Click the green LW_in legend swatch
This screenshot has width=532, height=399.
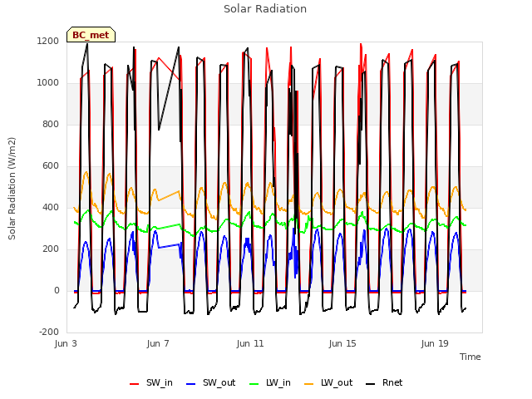point(254,384)
